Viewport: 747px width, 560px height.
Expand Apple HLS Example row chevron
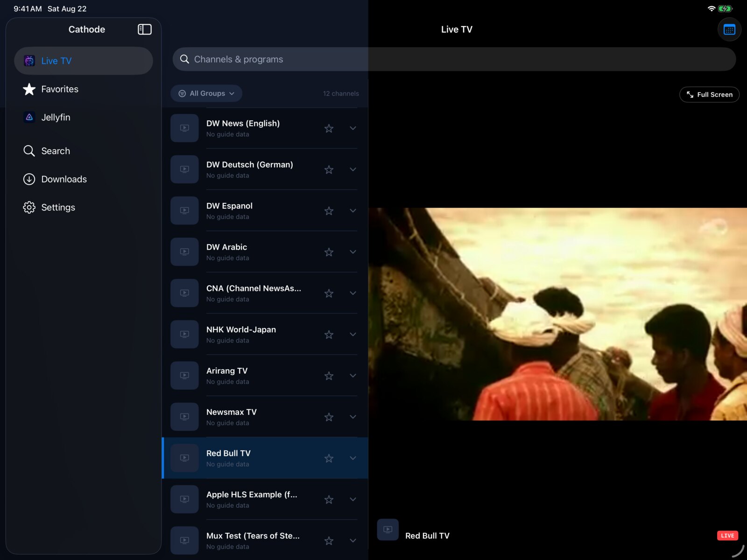tap(353, 499)
